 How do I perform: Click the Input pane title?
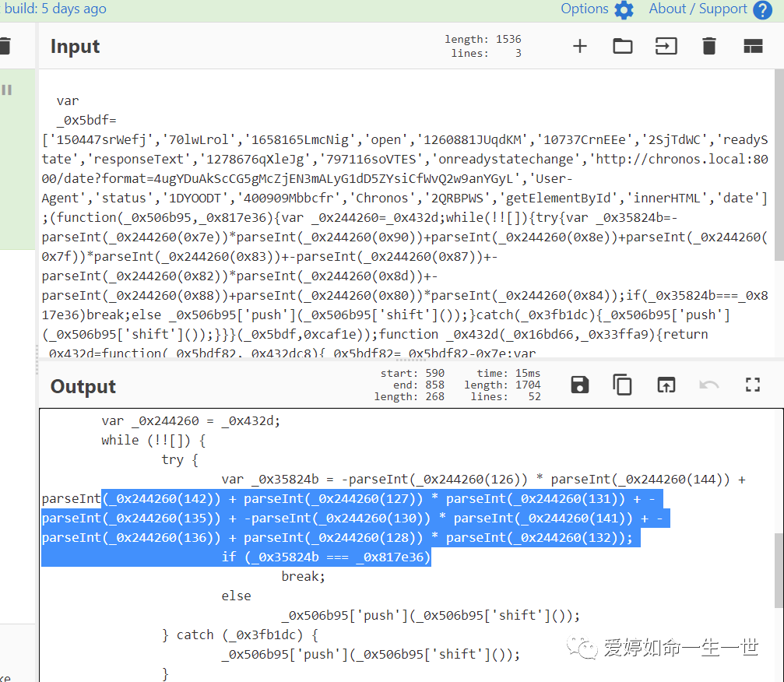pyautogui.click(x=75, y=46)
